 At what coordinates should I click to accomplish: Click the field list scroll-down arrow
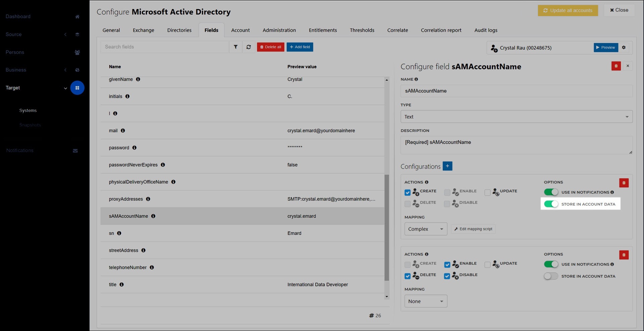386,296
